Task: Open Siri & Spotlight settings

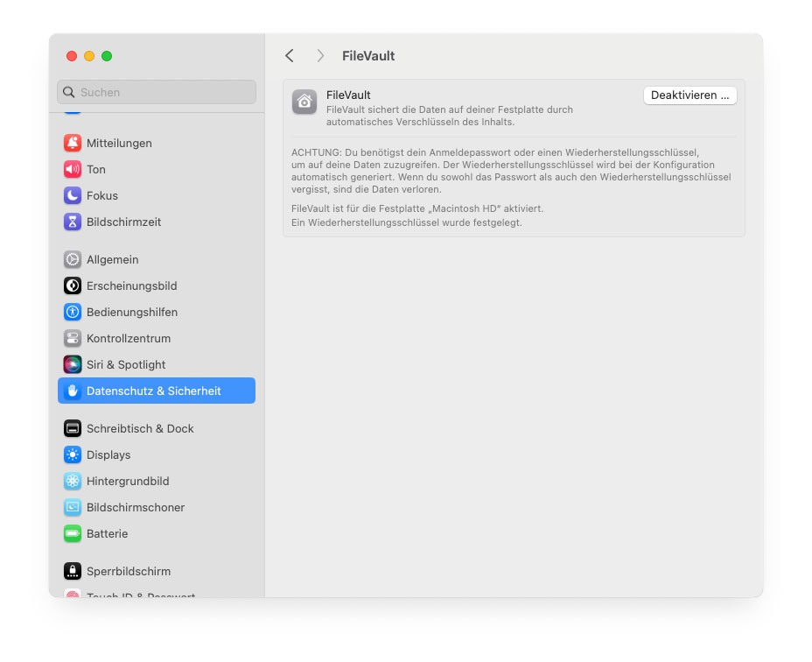Action: (x=157, y=364)
